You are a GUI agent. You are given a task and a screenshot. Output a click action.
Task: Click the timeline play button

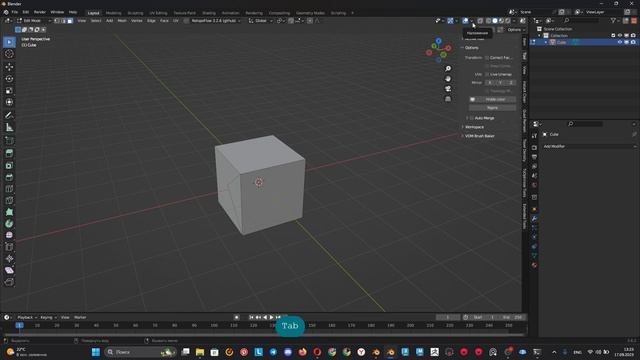[271, 317]
